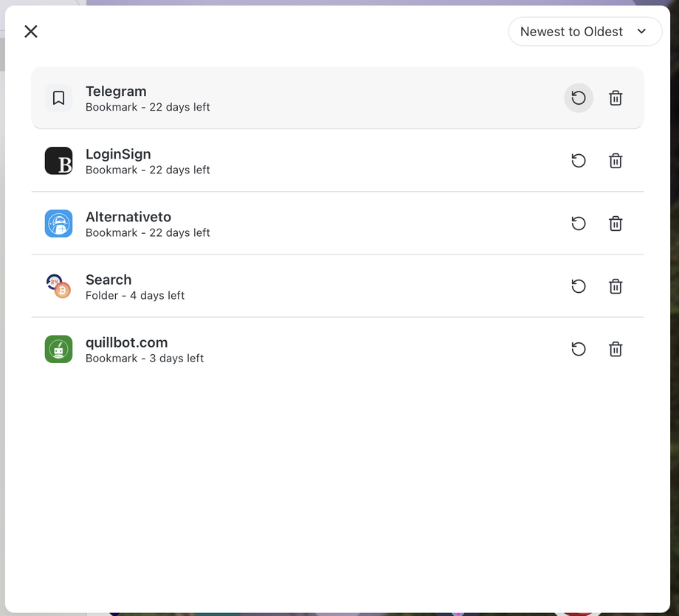Image resolution: width=679 pixels, height=616 pixels.
Task: Delete the Search folder permanently
Action: (616, 286)
